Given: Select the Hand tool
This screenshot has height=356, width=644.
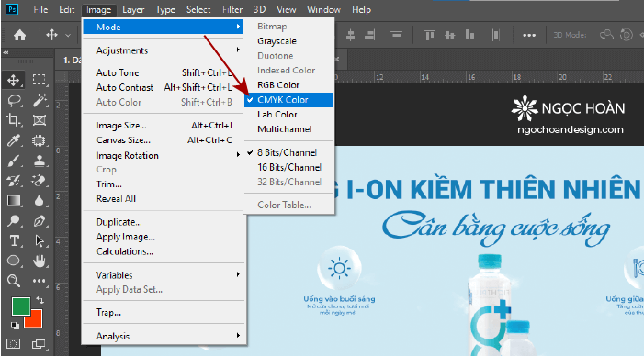Looking at the screenshot, I should click(x=40, y=261).
